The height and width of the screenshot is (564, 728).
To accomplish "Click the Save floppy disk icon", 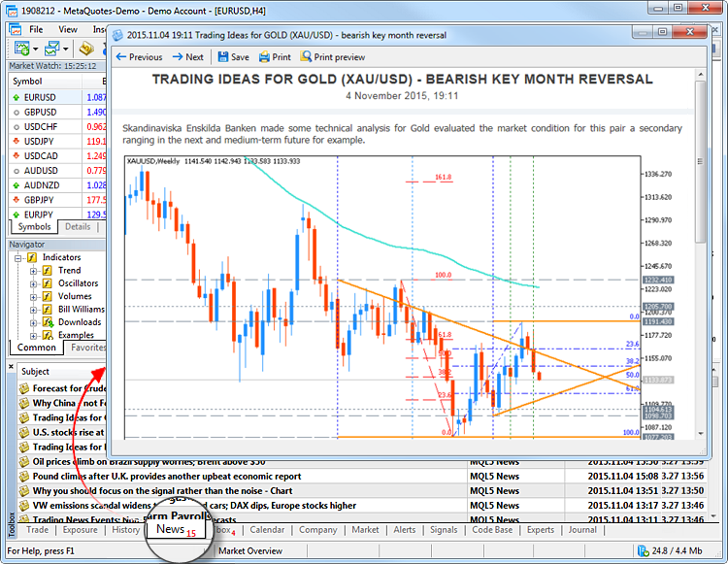I will pos(223,56).
